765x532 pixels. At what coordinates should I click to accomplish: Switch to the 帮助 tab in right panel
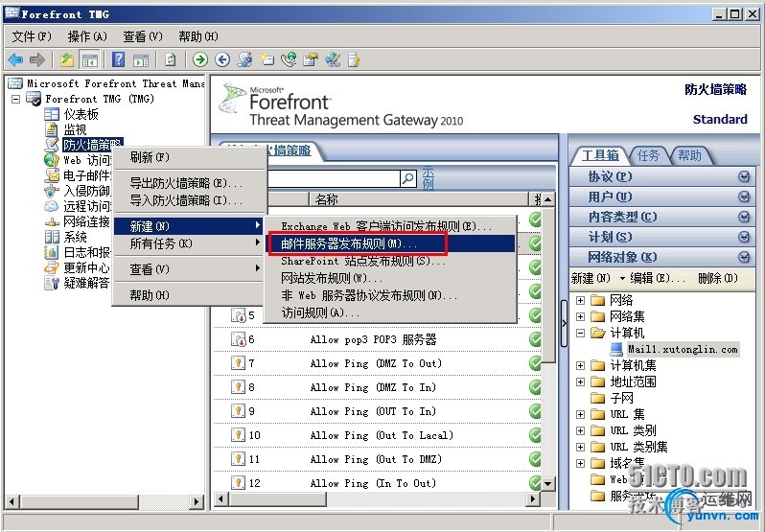pos(689,155)
